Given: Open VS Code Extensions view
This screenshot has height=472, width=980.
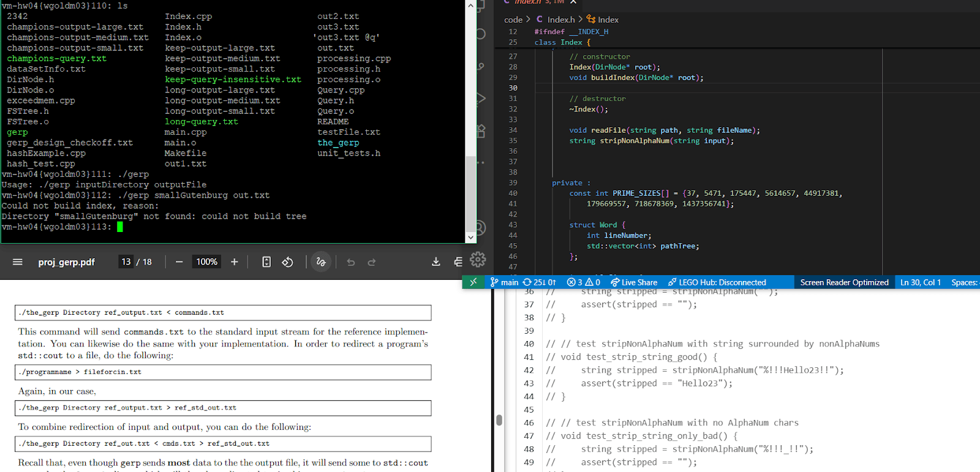Looking at the screenshot, I should 481,130.
